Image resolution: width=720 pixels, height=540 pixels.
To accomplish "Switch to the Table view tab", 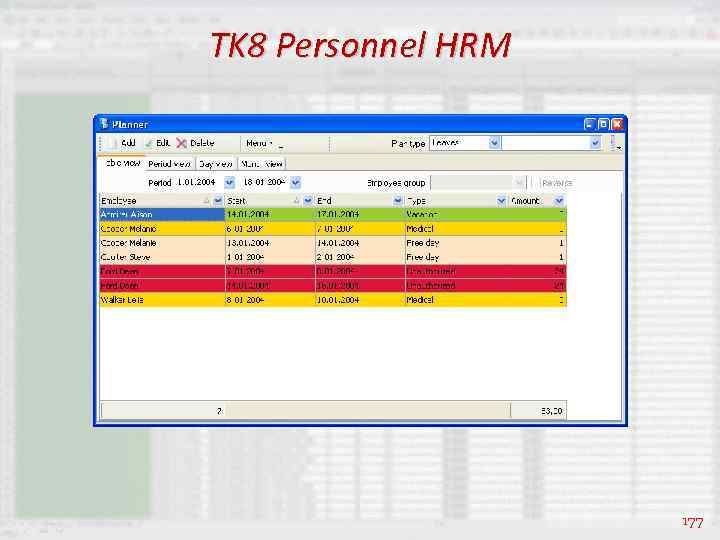I will click(x=122, y=163).
